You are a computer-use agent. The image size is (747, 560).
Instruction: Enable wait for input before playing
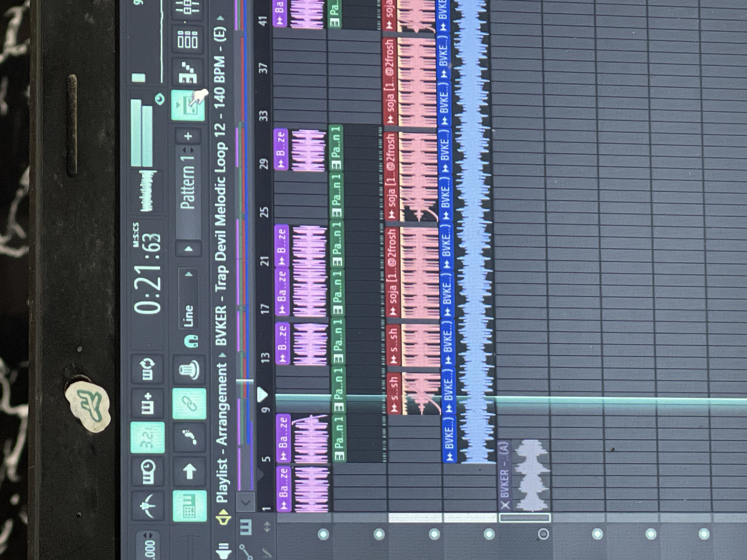148,472
